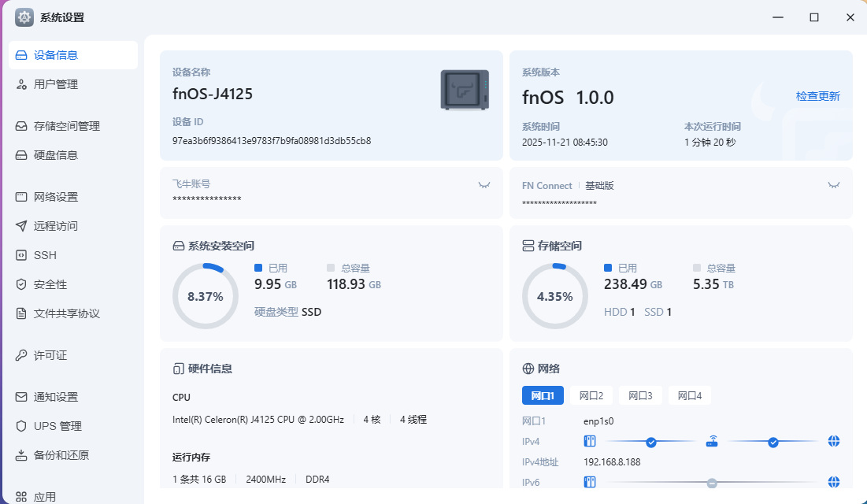The height and width of the screenshot is (504, 867).
Task: Open the 硬盘信息 disk icon
Action: [21, 155]
